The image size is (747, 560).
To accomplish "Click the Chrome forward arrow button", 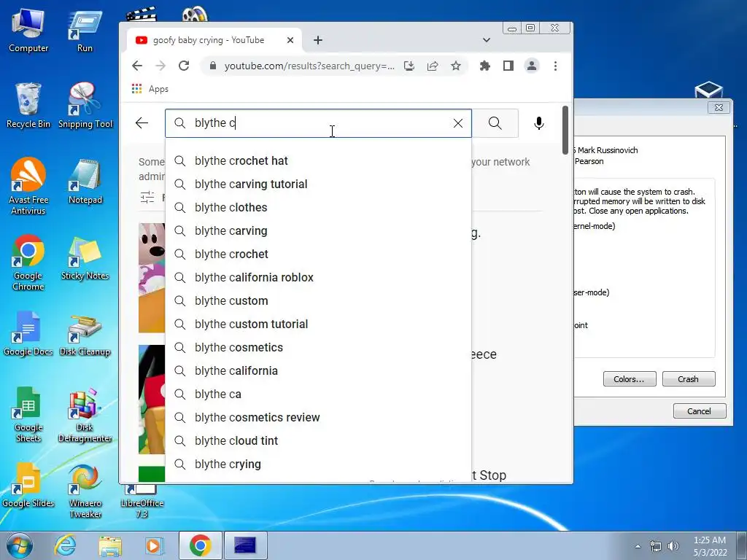I will pos(160,66).
